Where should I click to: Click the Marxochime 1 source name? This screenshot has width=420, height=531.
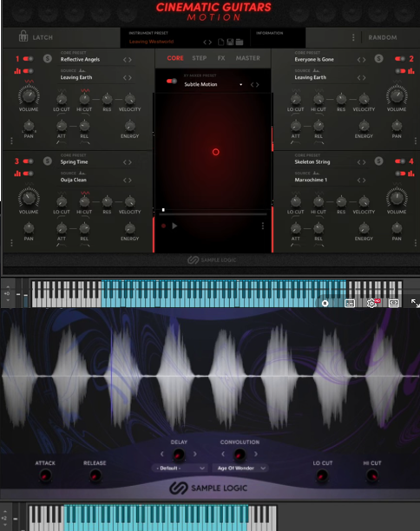(x=311, y=180)
